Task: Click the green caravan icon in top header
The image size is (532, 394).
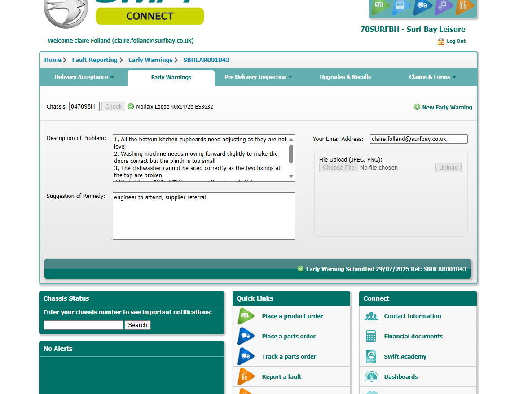Action: [380, 7]
